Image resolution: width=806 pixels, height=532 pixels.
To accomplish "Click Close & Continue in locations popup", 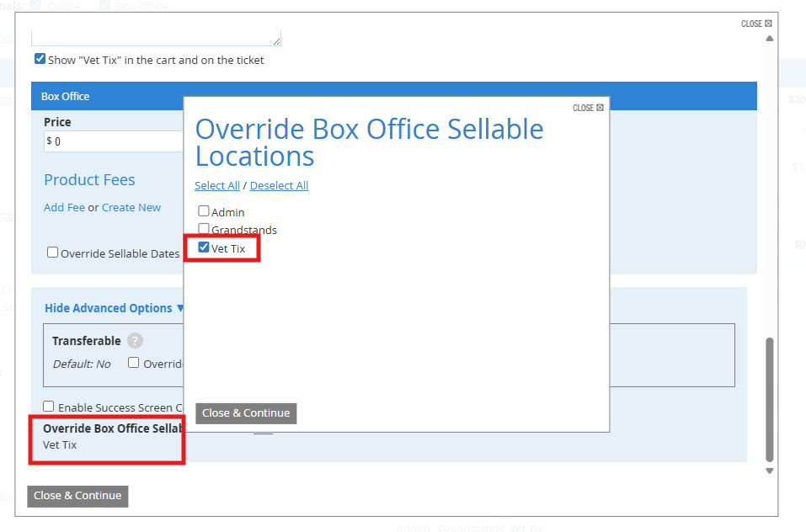I will [x=246, y=413].
